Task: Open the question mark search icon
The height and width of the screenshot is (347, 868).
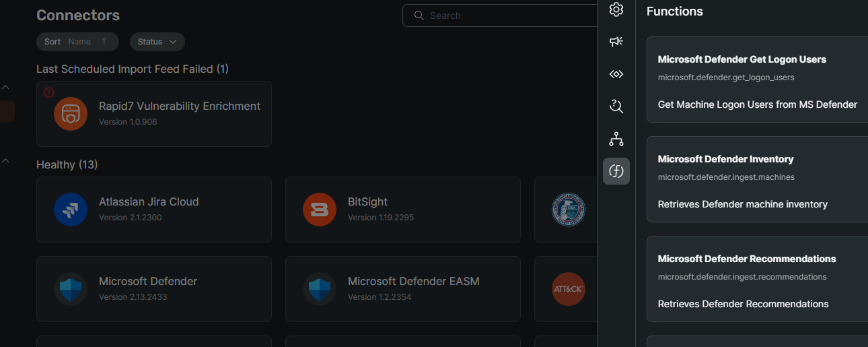Action: click(x=616, y=106)
